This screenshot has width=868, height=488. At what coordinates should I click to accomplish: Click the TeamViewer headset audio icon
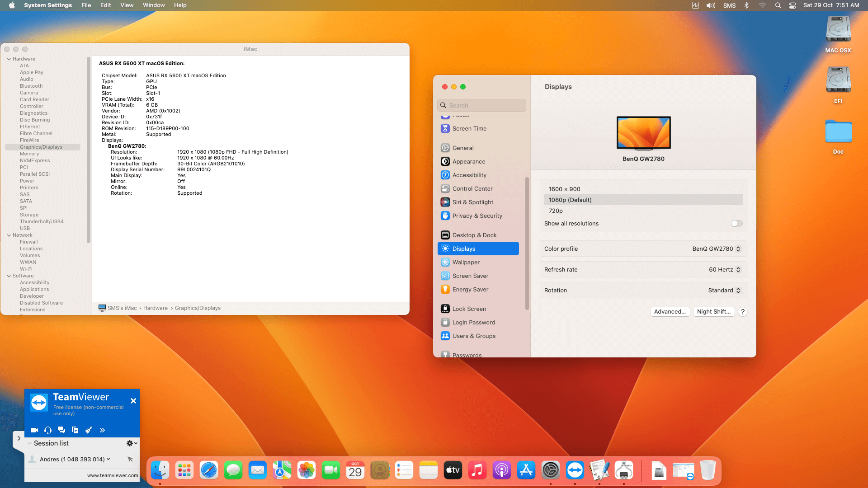(48, 430)
